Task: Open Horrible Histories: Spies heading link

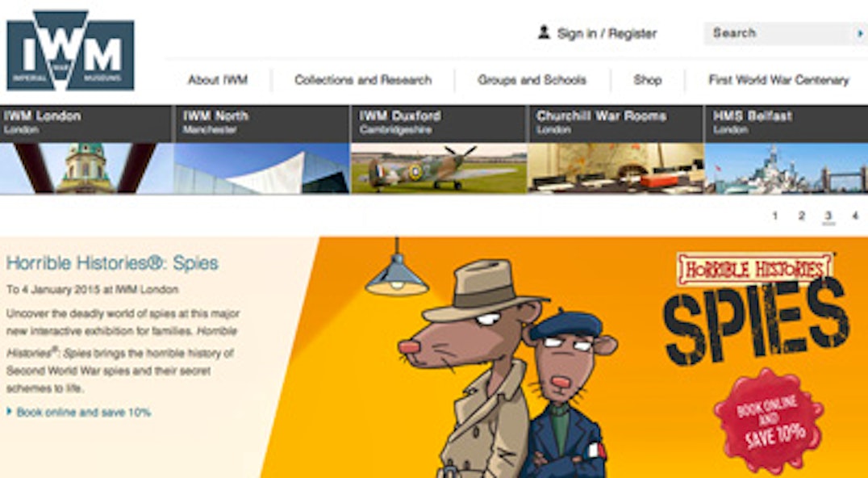Action: coord(112,263)
